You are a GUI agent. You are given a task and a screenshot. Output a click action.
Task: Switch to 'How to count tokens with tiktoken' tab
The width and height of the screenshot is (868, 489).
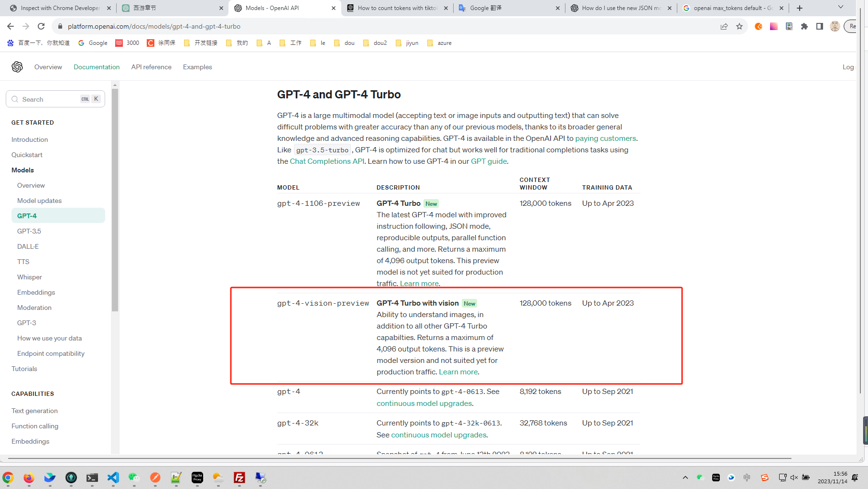[x=398, y=8]
